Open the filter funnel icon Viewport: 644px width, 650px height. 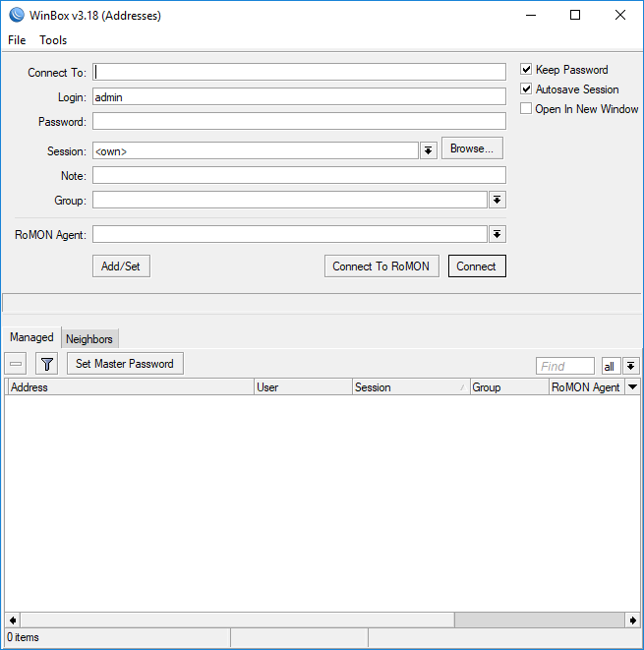46,364
